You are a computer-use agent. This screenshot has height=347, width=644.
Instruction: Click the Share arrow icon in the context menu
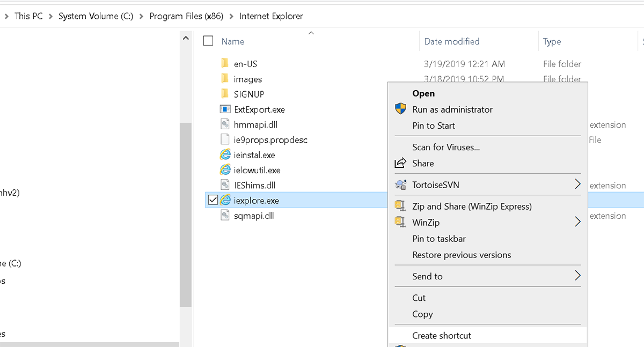coord(400,163)
